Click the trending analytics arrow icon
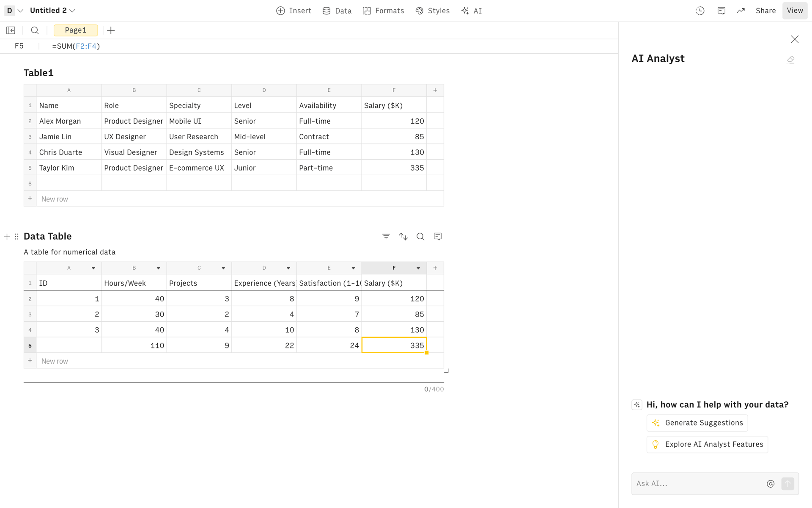The width and height of the screenshot is (812, 508). tap(741, 11)
